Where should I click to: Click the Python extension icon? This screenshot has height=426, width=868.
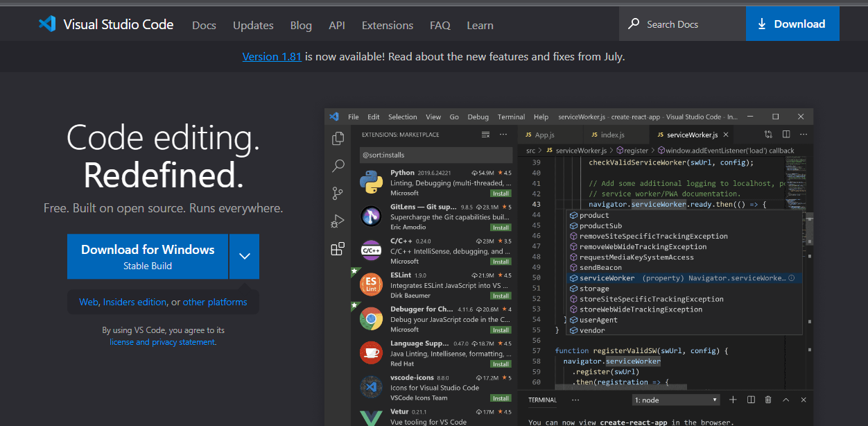point(372,182)
